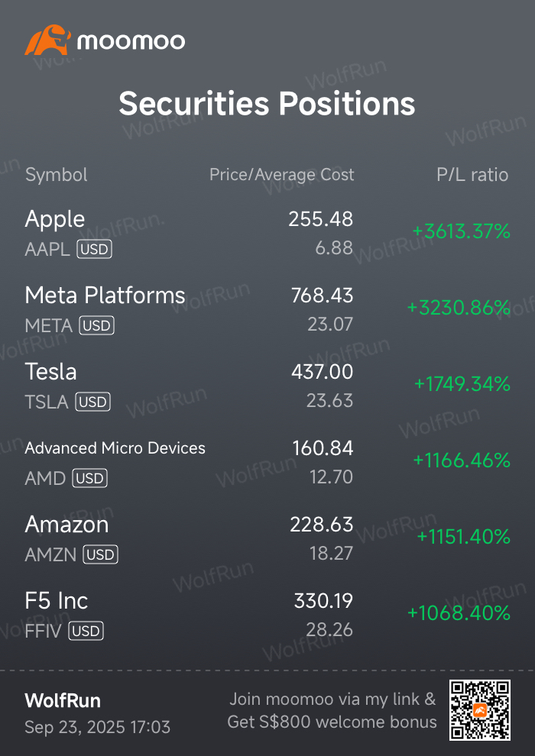
Task: Click the Join moomoo via my link text
Action: [332, 699]
